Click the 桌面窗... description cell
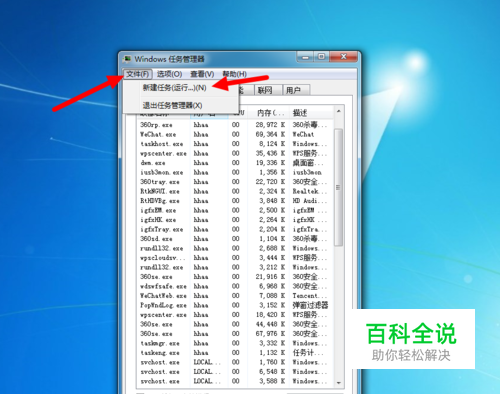 (x=309, y=163)
